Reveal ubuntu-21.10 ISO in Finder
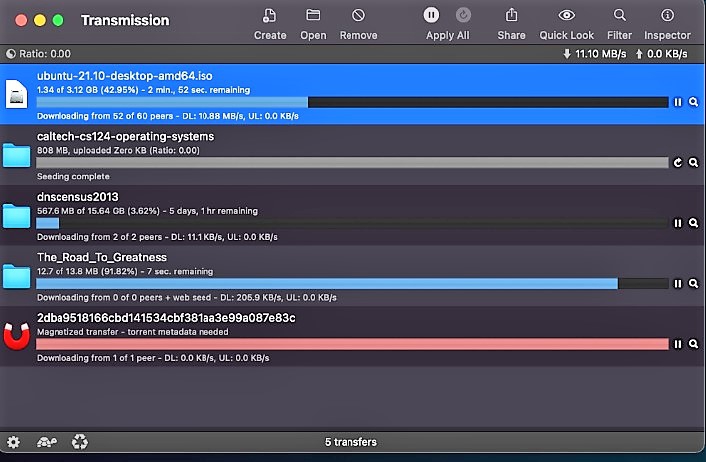 [693, 102]
